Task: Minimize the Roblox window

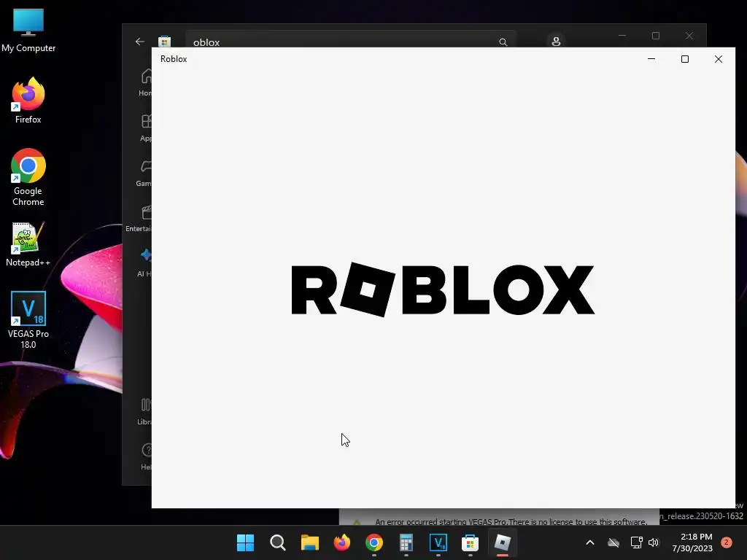Action: [x=651, y=59]
